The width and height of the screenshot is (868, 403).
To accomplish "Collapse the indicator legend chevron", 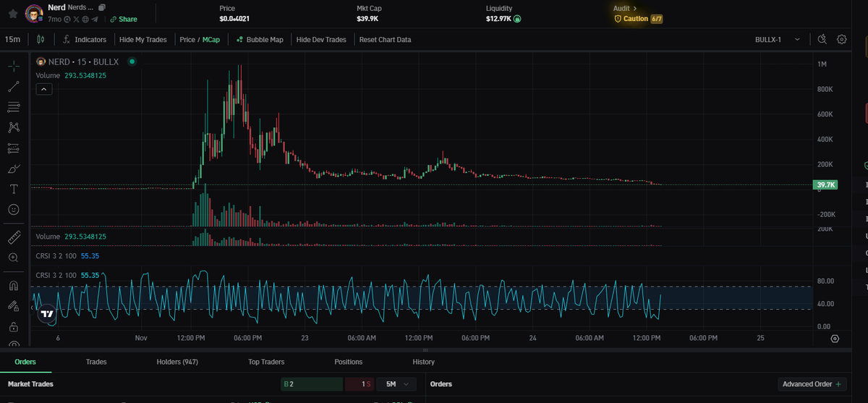I will pos(43,89).
